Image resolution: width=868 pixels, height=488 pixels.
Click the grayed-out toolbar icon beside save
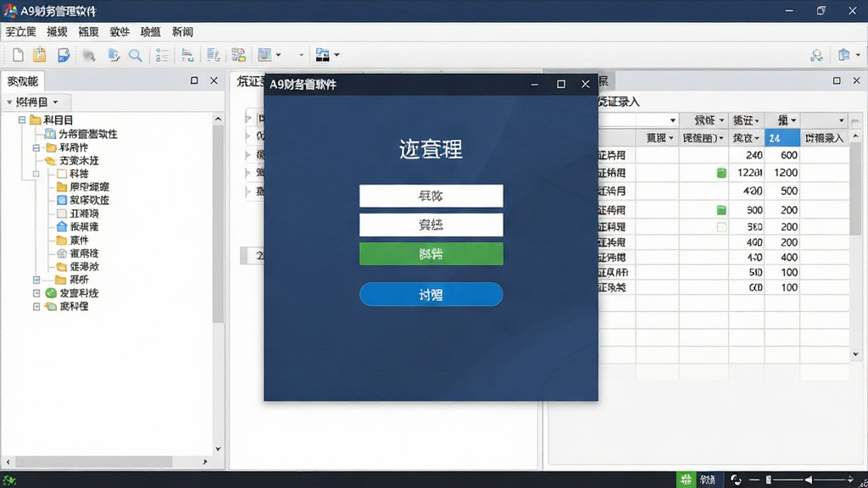pyautogui.click(x=89, y=55)
